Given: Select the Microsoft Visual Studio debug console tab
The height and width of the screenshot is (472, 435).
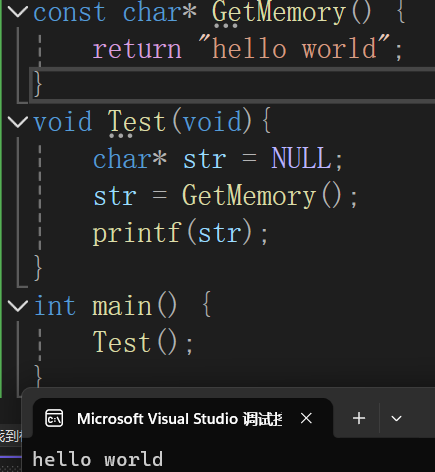Looking at the screenshot, I should pyautogui.click(x=183, y=418).
